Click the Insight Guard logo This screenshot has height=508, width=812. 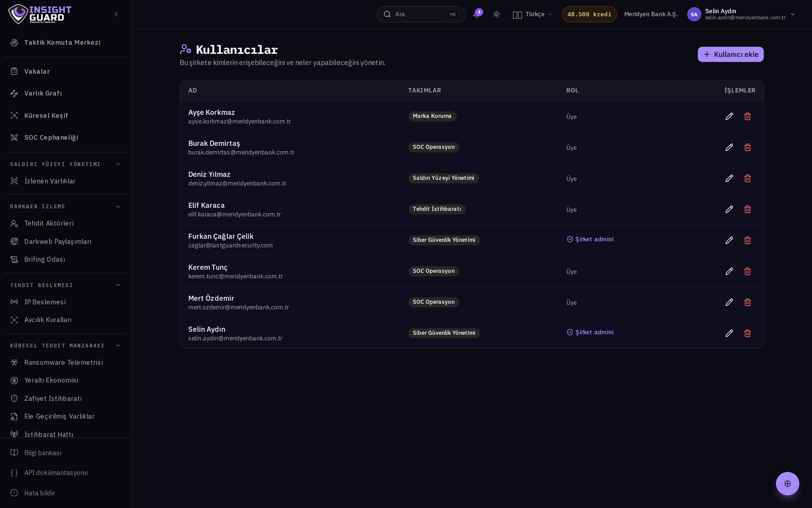(x=40, y=14)
